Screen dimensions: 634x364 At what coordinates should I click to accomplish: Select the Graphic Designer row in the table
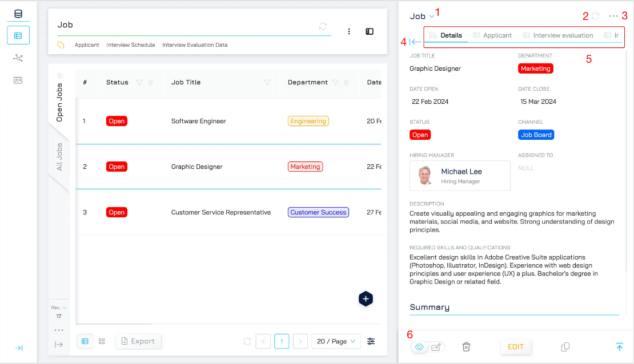coord(228,167)
